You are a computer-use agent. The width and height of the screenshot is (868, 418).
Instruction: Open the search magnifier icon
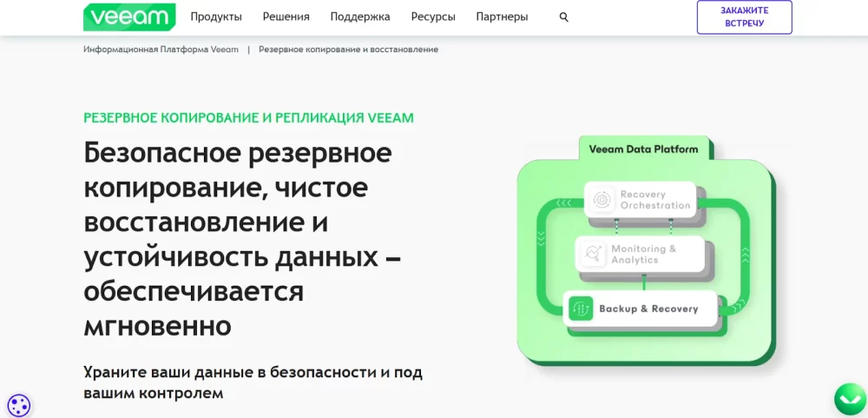tap(564, 17)
